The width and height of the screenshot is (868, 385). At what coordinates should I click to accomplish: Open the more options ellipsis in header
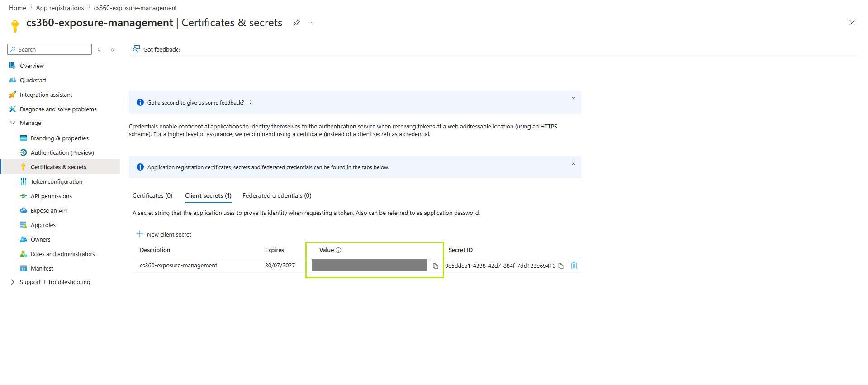click(311, 23)
